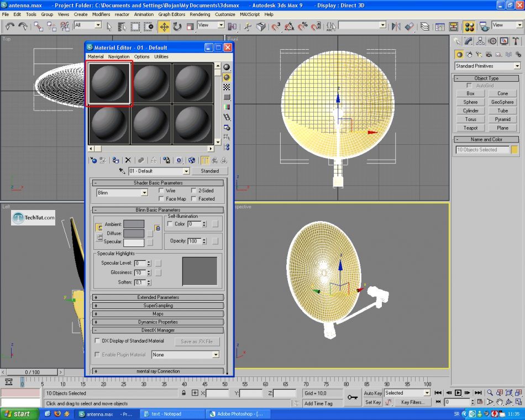Enable Face Map checkbox
The width and height of the screenshot is (525, 420).
pyautogui.click(x=161, y=198)
